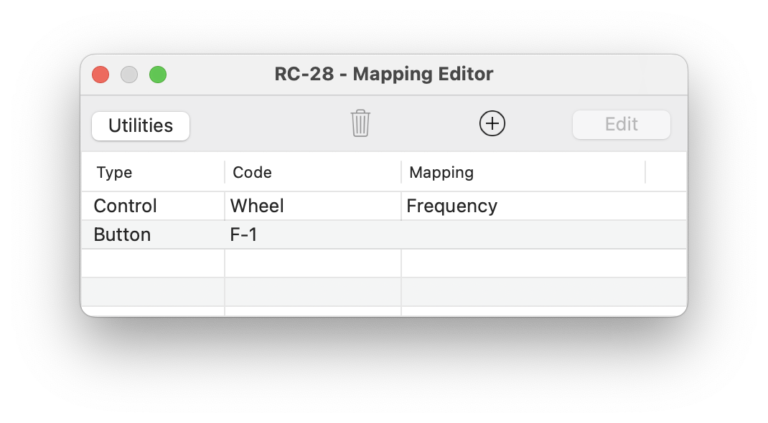The image size is (768, 423).
Task: Add a new mapping with plus icon
Action: tap(492, 123)
